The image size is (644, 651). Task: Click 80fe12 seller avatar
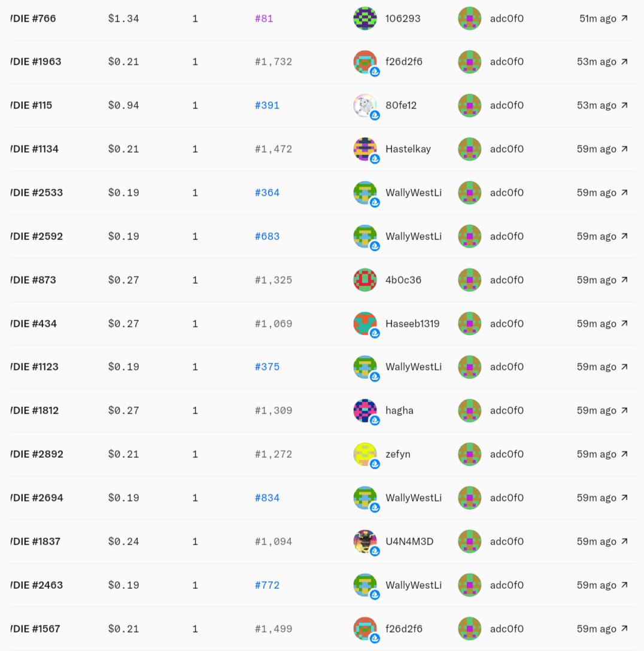tap(365, 105)
